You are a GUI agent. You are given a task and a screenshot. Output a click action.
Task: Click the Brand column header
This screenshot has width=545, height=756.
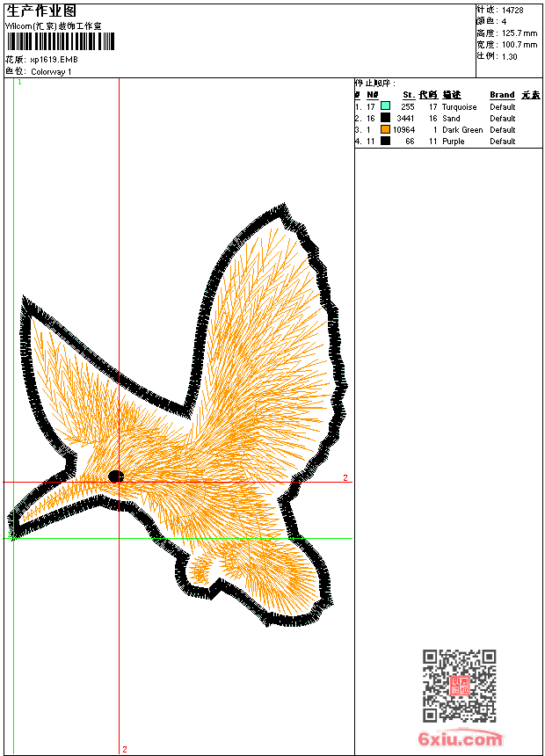point(502,95)
